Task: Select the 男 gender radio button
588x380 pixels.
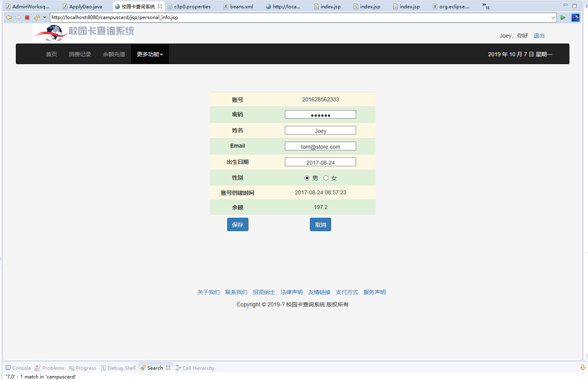Action: [x=307, y=178]
